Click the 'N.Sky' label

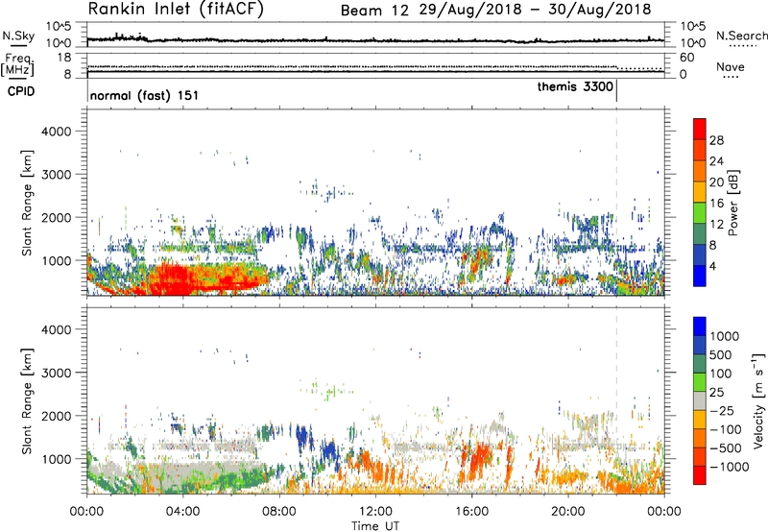[x=19, y=36]
